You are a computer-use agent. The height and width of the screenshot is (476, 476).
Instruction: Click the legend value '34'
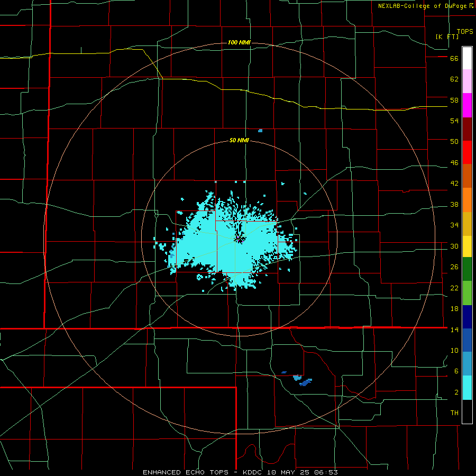pyautogui.click(x=454, y=225)
